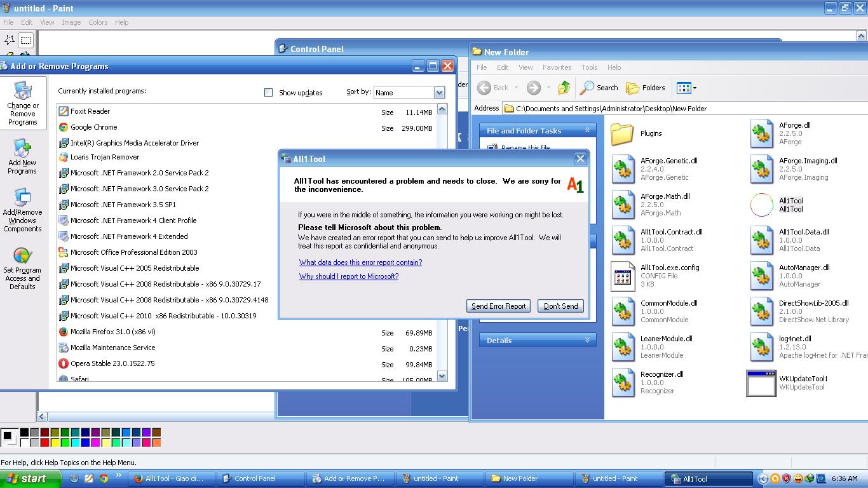Open 'Why should I report to Microsoft?' link

[349, 276]
